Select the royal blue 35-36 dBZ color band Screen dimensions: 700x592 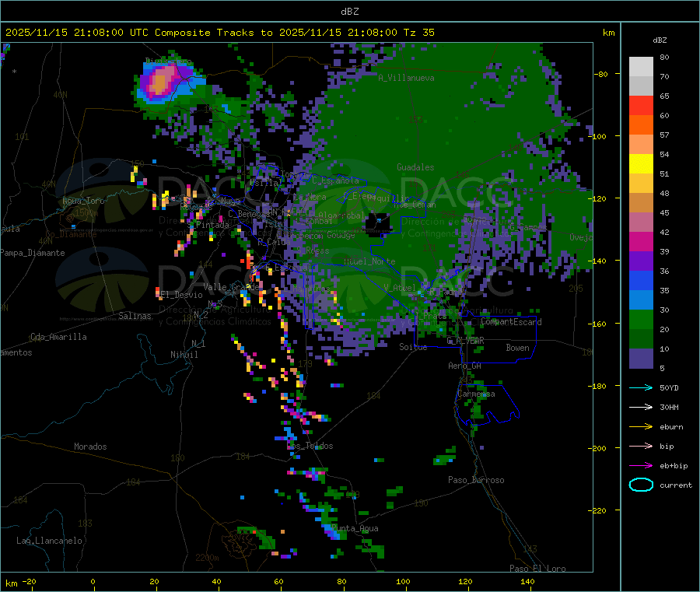tap(641, 281)
